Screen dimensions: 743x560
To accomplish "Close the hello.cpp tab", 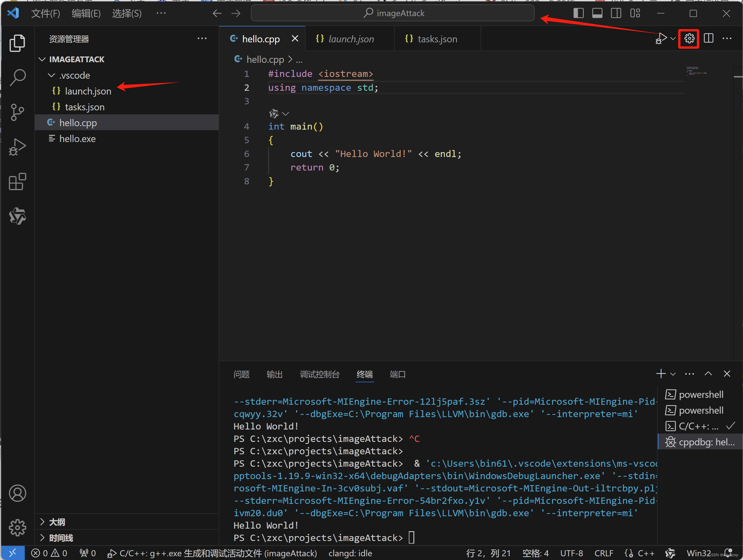I will click(x=295, y=39).
